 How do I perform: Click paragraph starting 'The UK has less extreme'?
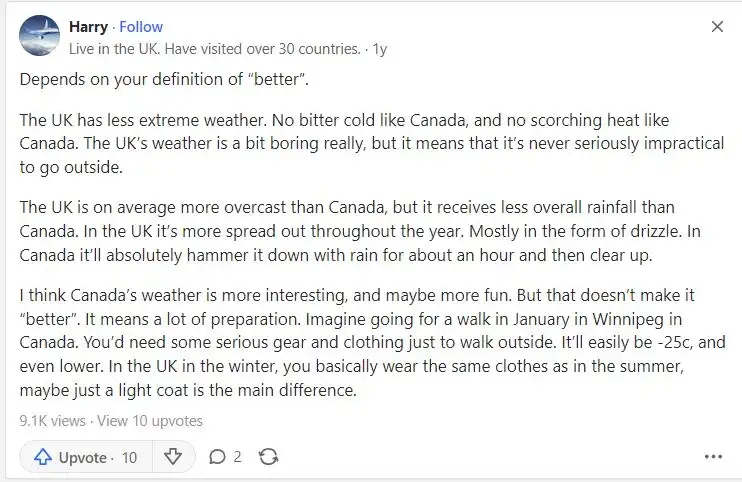(372, 143)
